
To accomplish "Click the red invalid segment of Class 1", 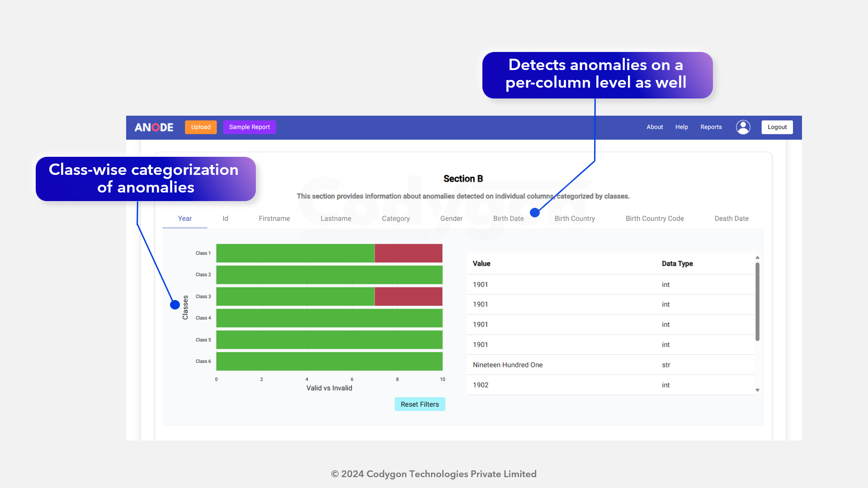I will pyautogui.click(x=408, y=253).
